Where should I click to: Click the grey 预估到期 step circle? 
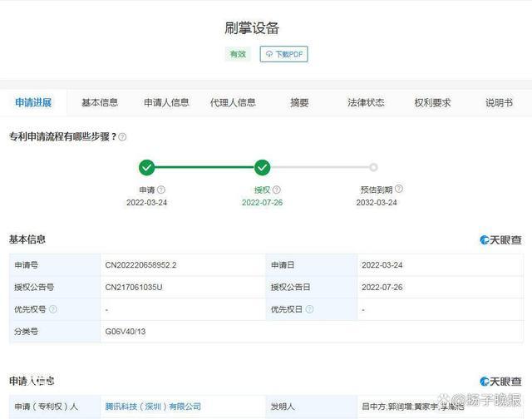coord(373,167)
